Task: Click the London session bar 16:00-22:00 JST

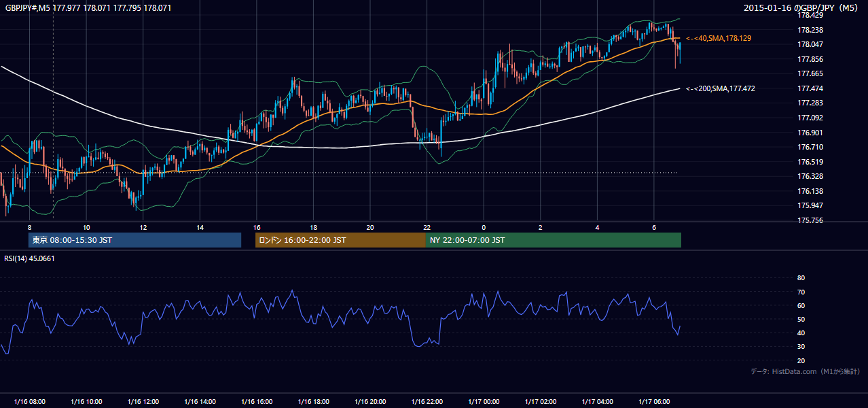Action: tap(340, 240)
